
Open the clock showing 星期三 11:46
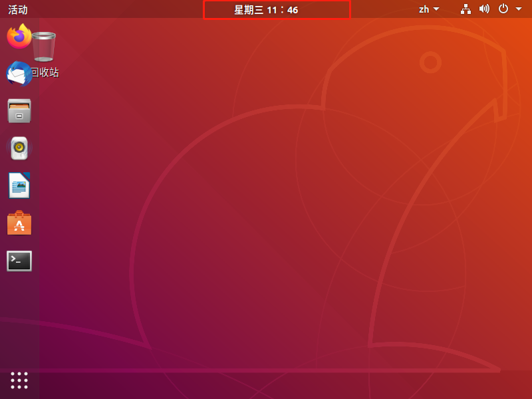click(266, 10)
